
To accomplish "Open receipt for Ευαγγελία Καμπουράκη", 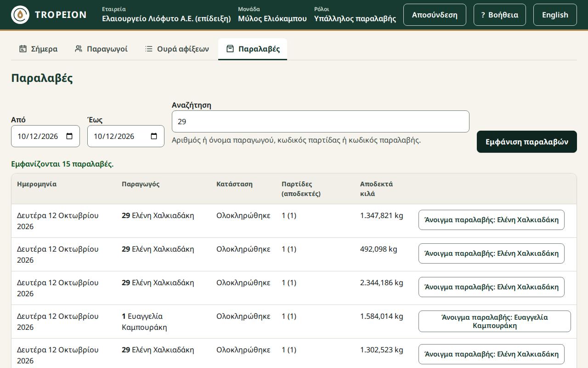I will click(495, 322).
